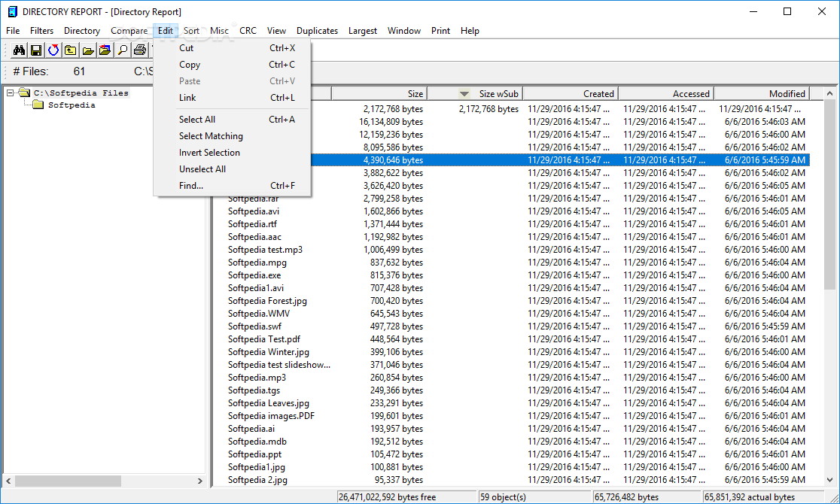Open the Largest menu
Viewport: 840px width, 504px height.
pos(363,31)
